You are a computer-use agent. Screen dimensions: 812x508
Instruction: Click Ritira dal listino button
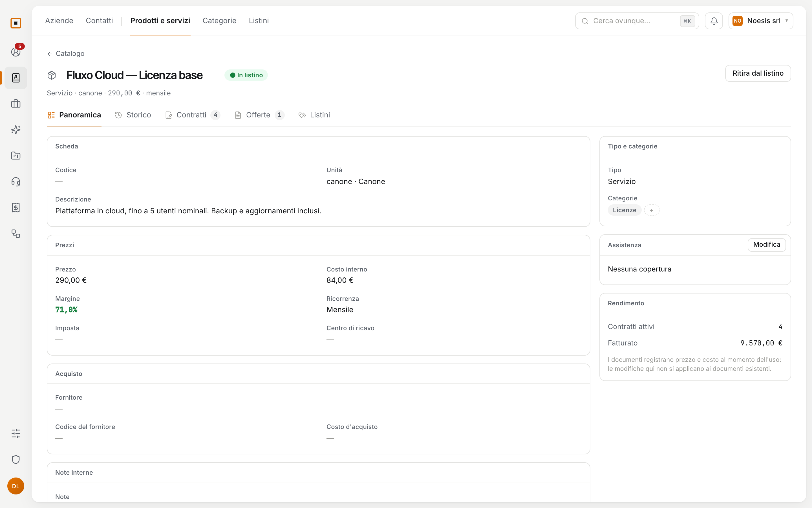point(758,73)
